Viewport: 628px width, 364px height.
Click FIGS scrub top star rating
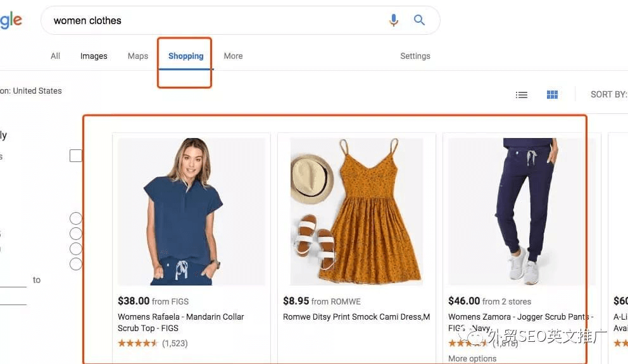[137, 343]
